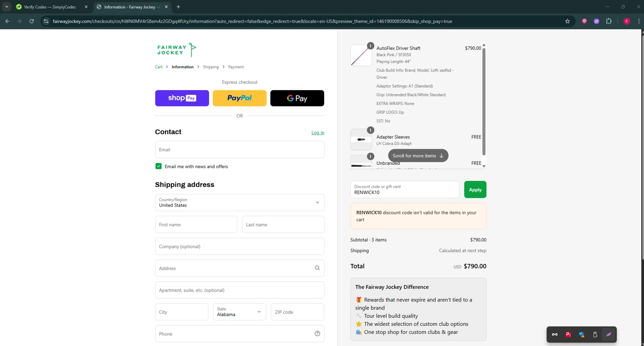This screenshot has width=644, height=346.
Task: Open a new browser tab
Action: 179,7
